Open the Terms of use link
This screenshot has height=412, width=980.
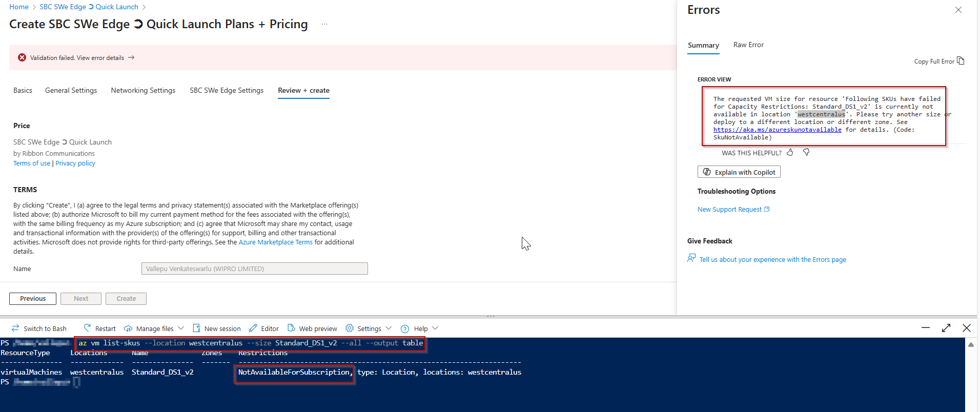click(x=32, y=163)
